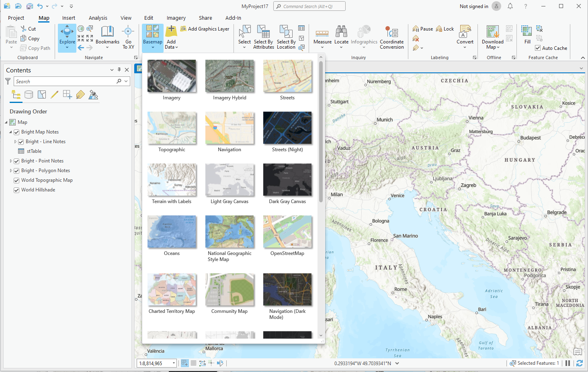Switch to the Imagery ribbon tab
This screenshot has height=372, width=588.
(x=176, y=18)
